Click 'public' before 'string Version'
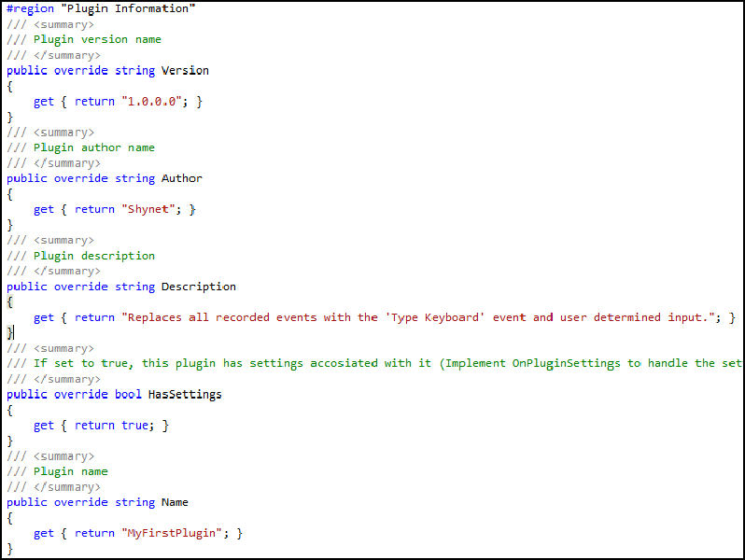The image size is (745, 560). 26,71
